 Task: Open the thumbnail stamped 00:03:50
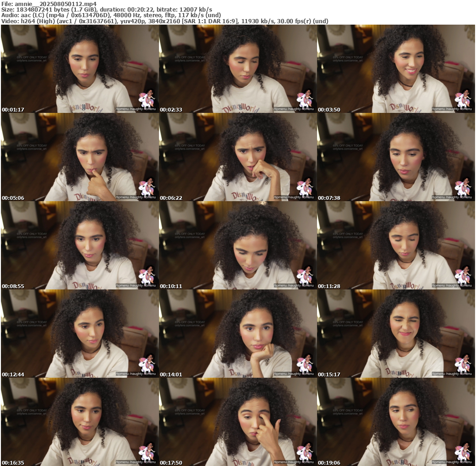point(396,69)
